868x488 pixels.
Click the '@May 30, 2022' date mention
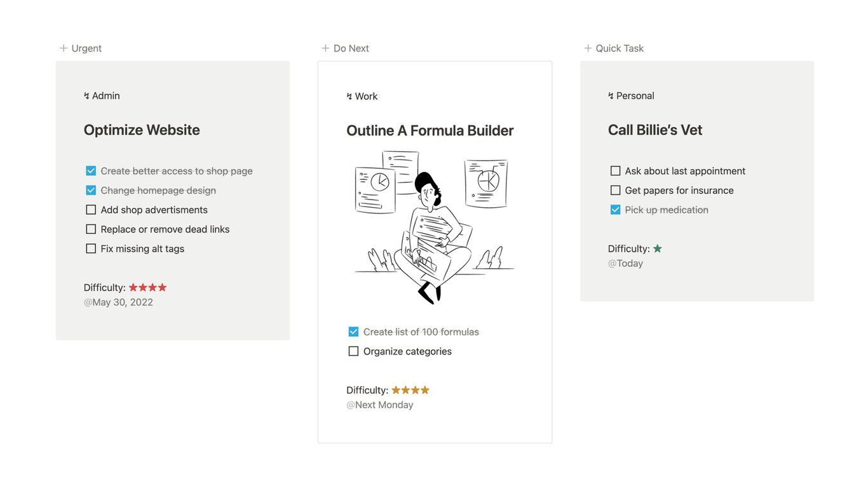(x=119, y=302)
